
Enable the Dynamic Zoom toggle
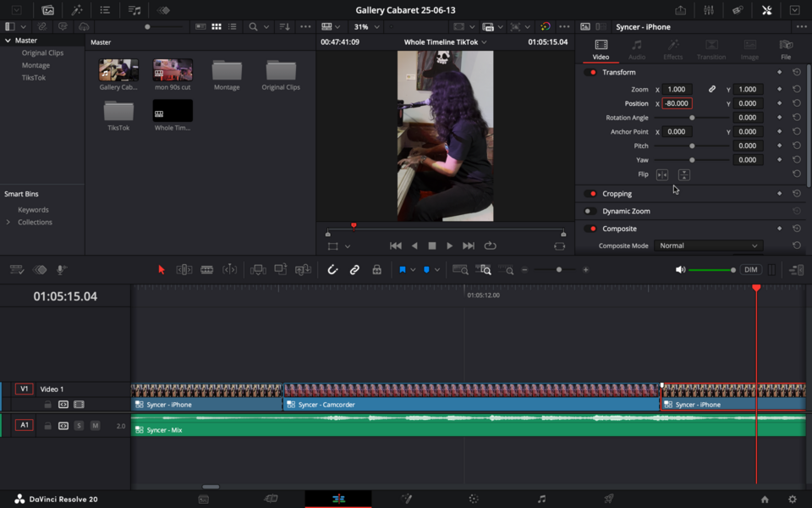click(x=590, y=211)
